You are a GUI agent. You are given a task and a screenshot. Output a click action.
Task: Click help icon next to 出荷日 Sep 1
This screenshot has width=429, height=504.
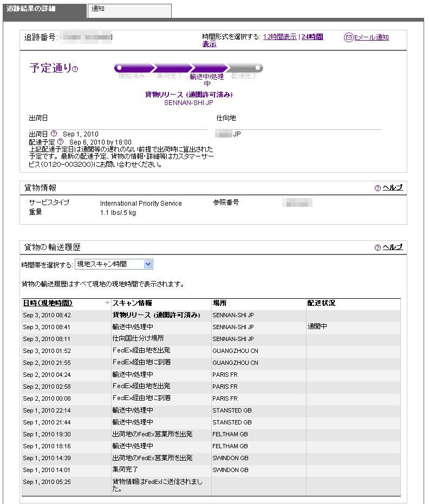(x=54, y=133)
